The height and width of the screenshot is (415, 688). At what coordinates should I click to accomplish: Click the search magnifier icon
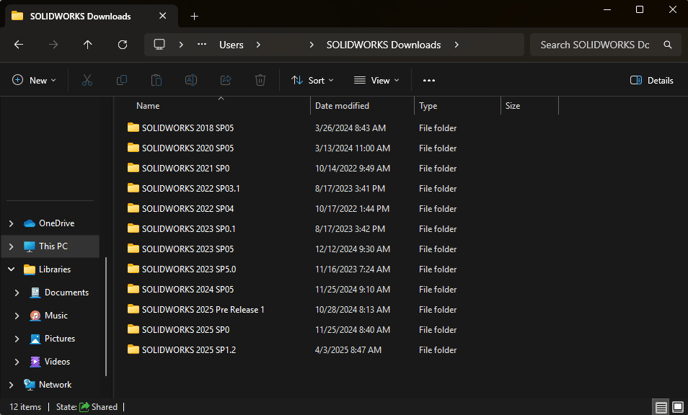click(x=667, y=45)
